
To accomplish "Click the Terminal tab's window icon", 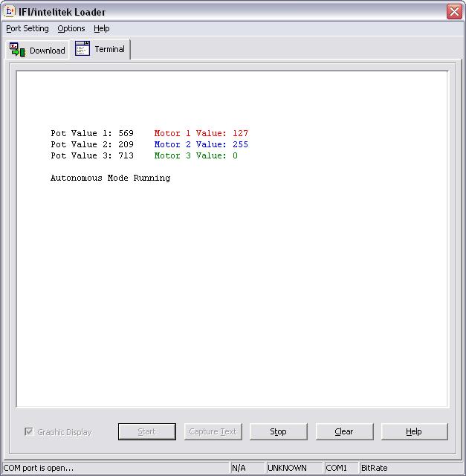I will pos(82,49).
